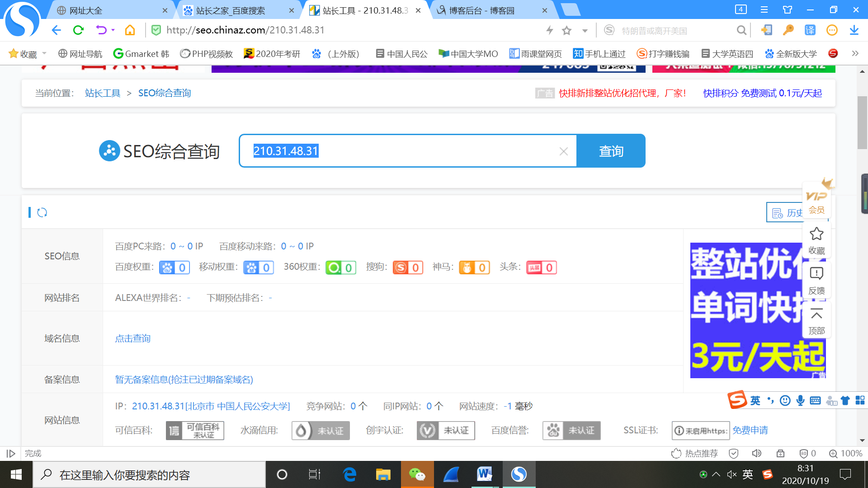Image resolution: width=868 pixels, height=488 pixels.
Task: Expand dropdown arrow next to bookmark star
Action: (585, 31)
